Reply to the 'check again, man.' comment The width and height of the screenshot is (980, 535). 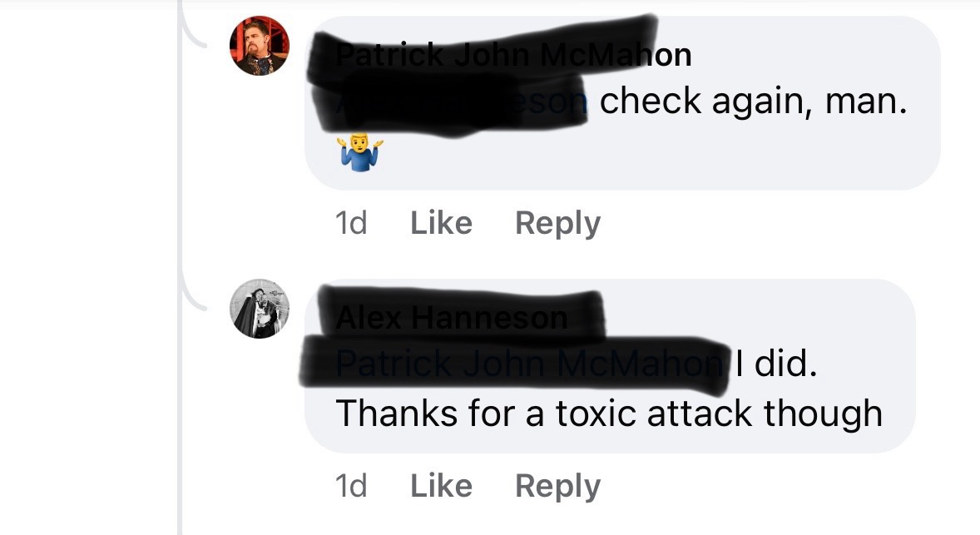click(557, 224)
